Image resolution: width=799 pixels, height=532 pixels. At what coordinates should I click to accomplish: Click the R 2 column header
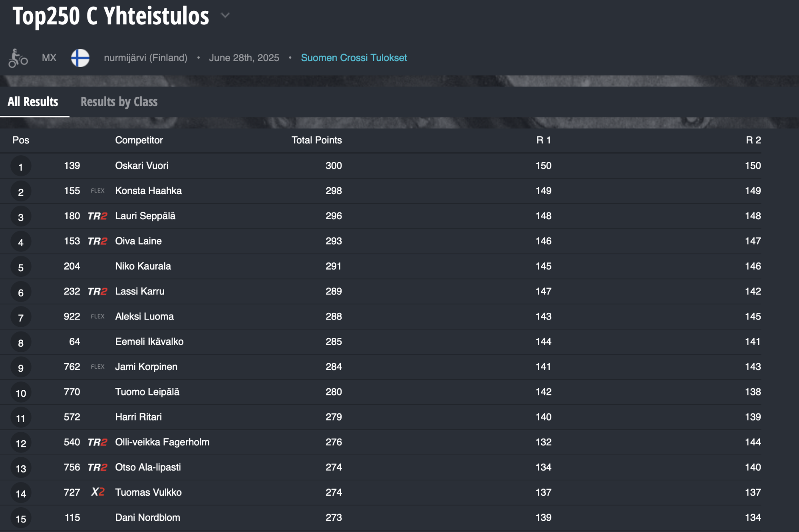[753, 140]
